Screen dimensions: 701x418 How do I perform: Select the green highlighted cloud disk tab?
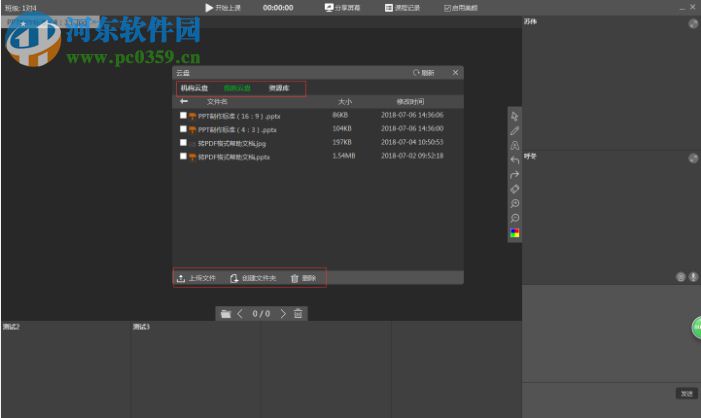[237, 88]
